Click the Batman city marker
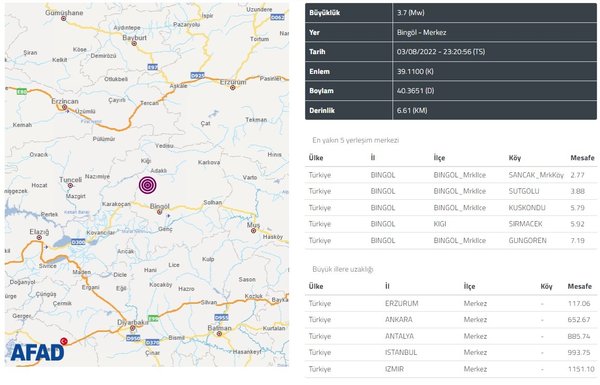This screenshot has height=385, width=600. pos(219,334)
